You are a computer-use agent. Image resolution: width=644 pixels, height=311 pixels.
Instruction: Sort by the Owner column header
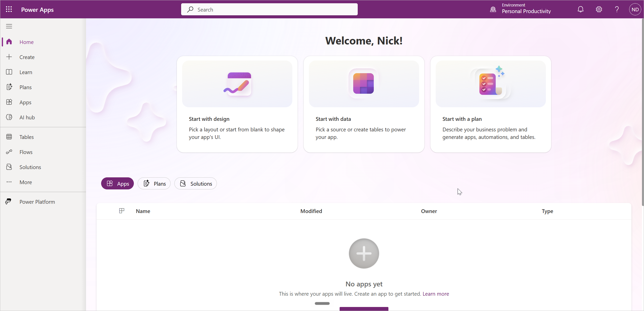(429, 211)
